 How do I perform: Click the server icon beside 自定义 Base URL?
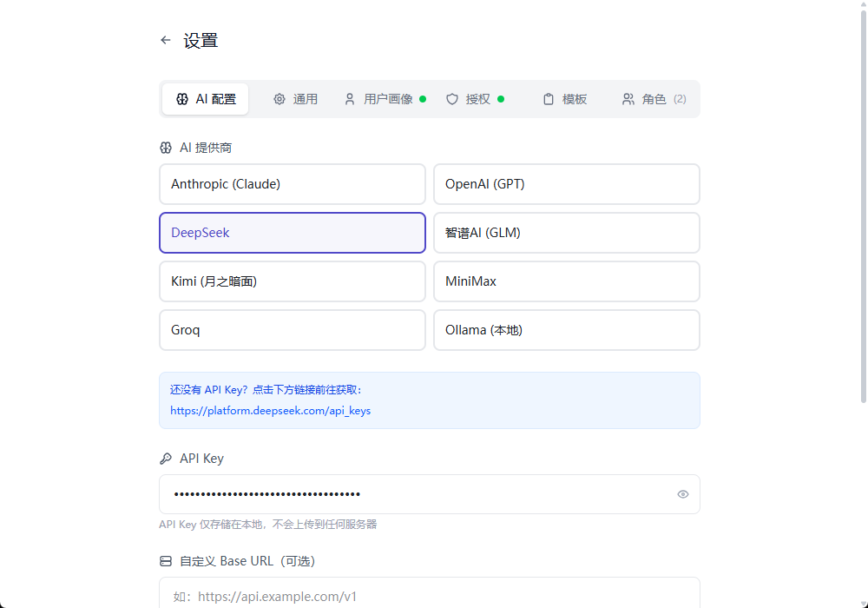[166, 561]
